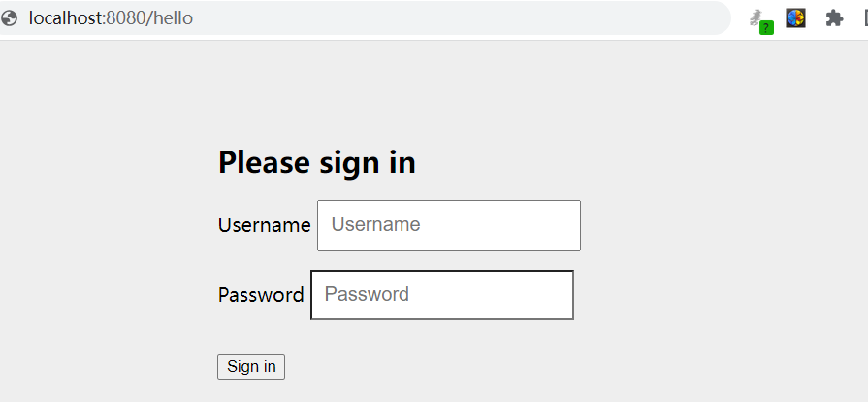Focus the Password input field
Viewport: 868px width, 402px height.
tap(441, 295)
